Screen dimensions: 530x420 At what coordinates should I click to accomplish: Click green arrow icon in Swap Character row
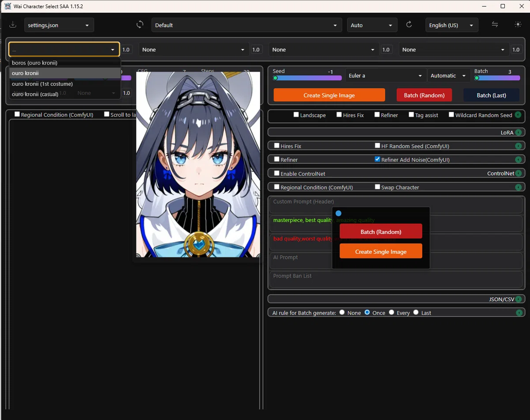[519, 187]
